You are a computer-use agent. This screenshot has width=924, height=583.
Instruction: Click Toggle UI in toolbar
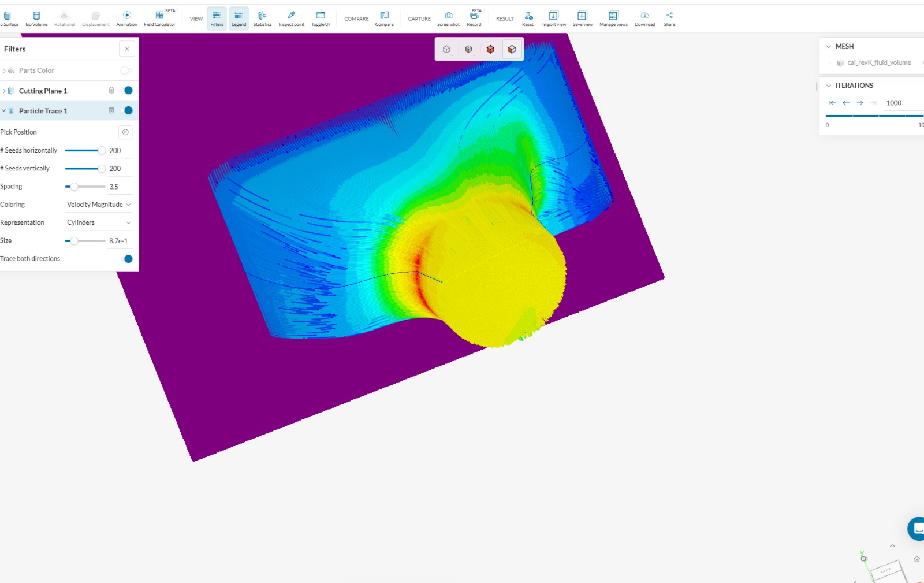click(321, 18)
